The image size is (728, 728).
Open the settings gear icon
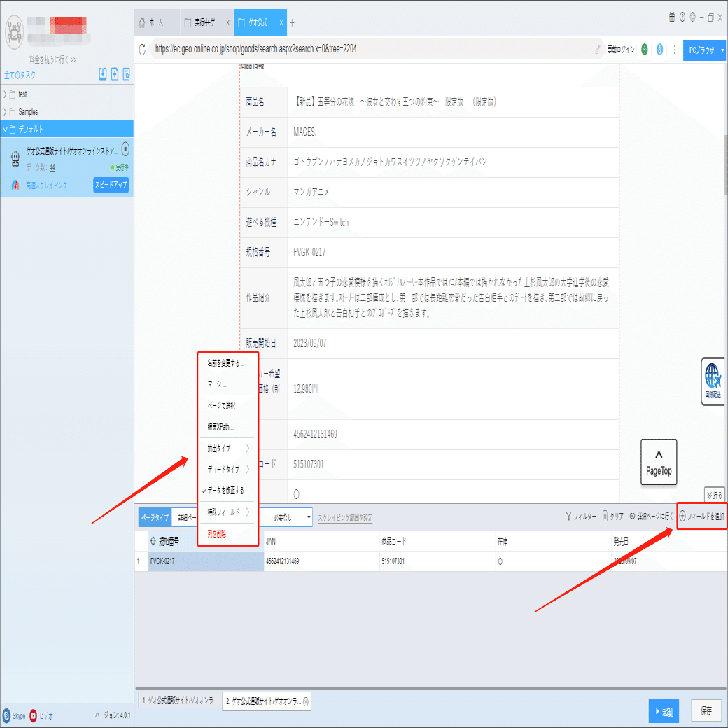(693, 17)
